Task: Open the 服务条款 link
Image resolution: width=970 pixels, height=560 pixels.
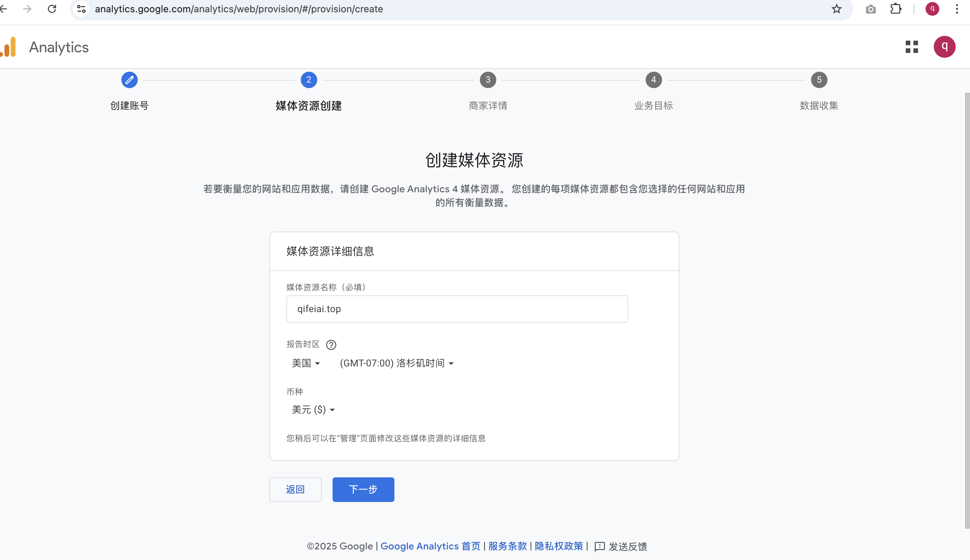Action: (x=507, y=546)
